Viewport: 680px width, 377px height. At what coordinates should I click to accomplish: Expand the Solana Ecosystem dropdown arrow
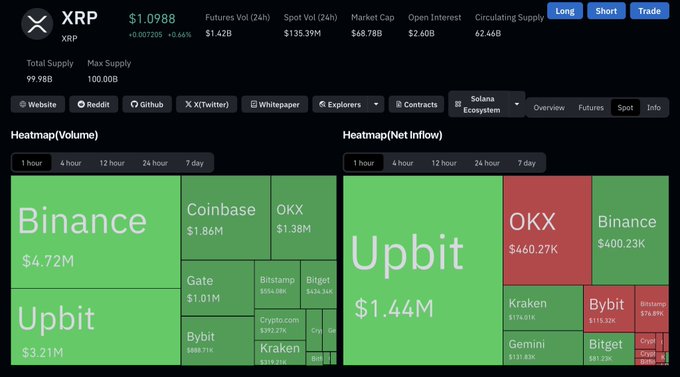pos(517,105)
